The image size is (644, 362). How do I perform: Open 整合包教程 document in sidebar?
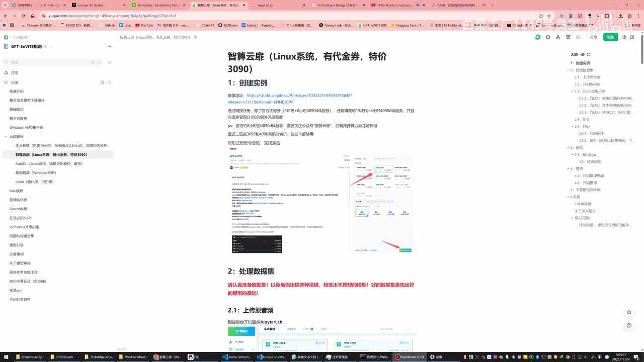tap(18, 119)
